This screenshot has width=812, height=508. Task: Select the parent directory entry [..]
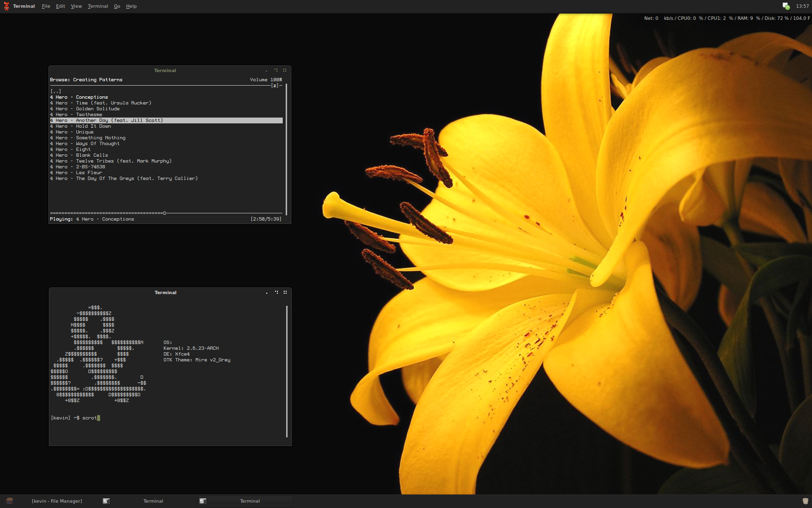point(56,91)
